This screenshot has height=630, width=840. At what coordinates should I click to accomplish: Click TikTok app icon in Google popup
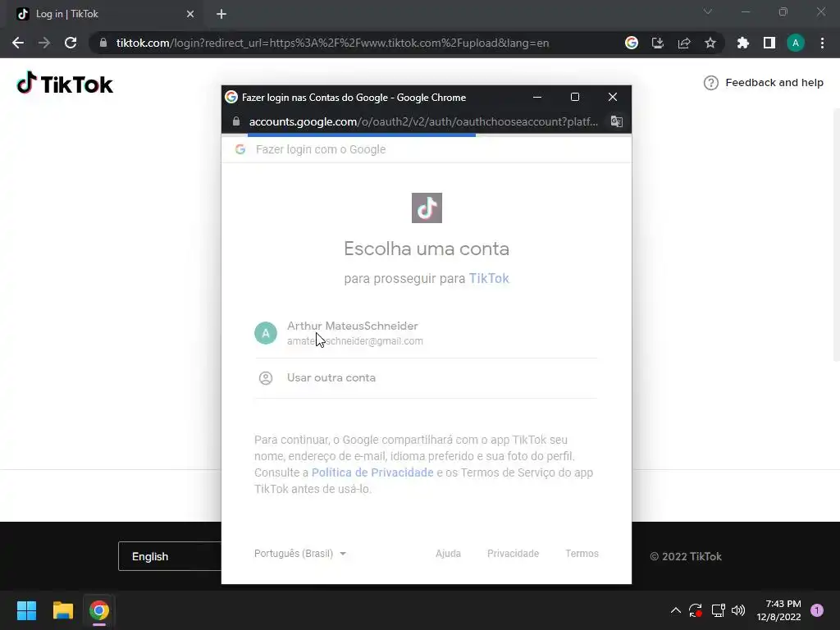pyautogui.click(x=427, y=208)
